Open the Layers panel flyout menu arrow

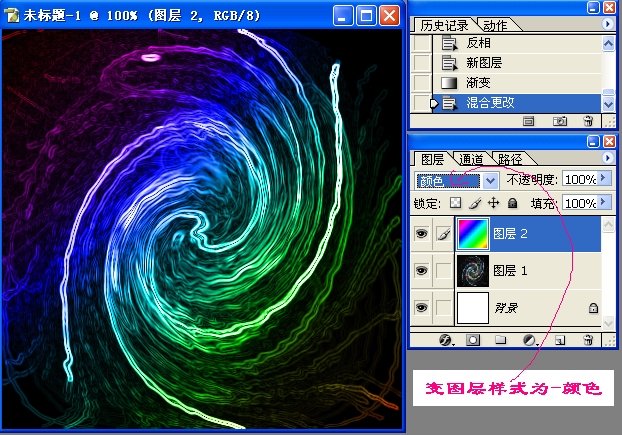(x=607, y=158)
